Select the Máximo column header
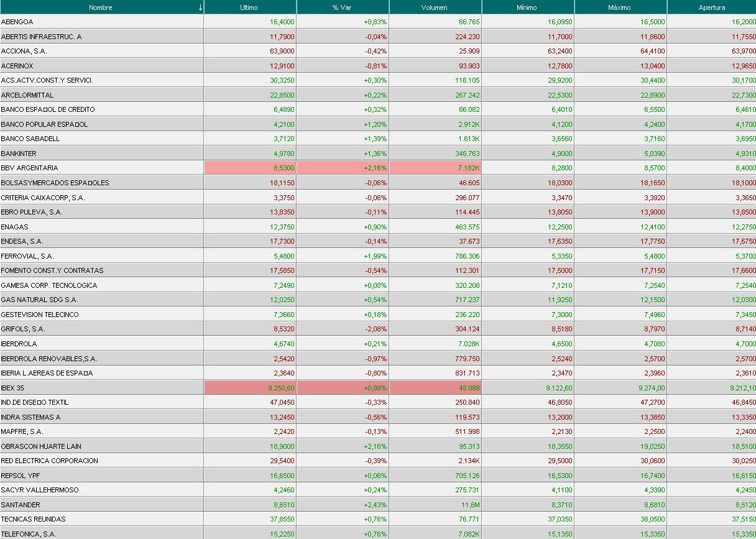This screenshot has width=756, height=539. (620, 7)
